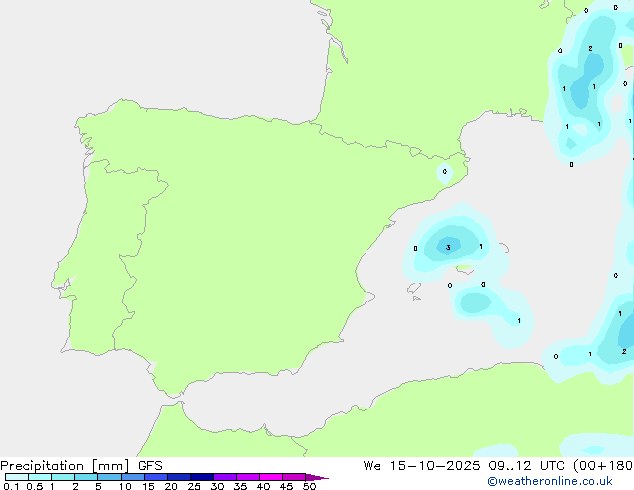Image resolution: width=634 pixels, height=490 pixels.
Task: Select the 20–25 mm legend swatch
Action: tap(178, 477)
